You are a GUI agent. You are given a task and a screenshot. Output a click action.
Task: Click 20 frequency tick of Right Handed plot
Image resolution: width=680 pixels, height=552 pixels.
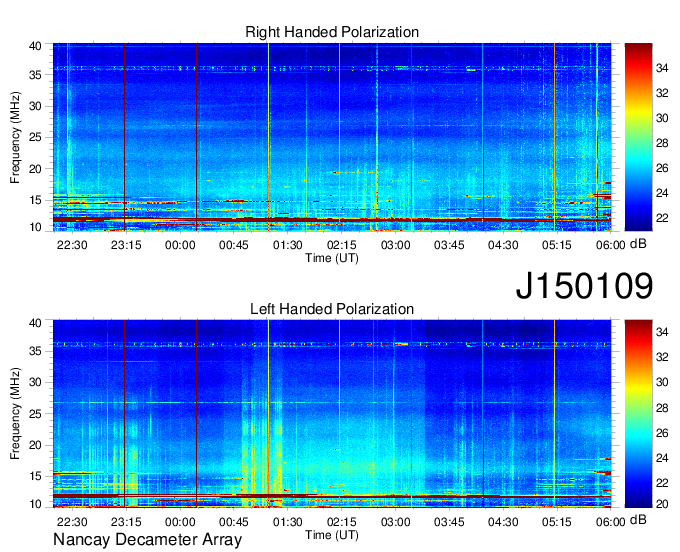[35, 169]
